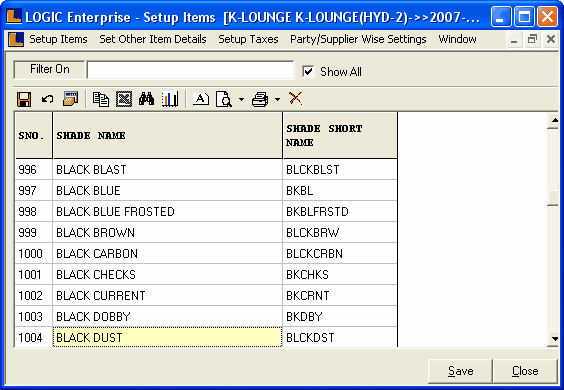Click the BKCRNT short name cell
Screen dimensions: 564x390
340,295
